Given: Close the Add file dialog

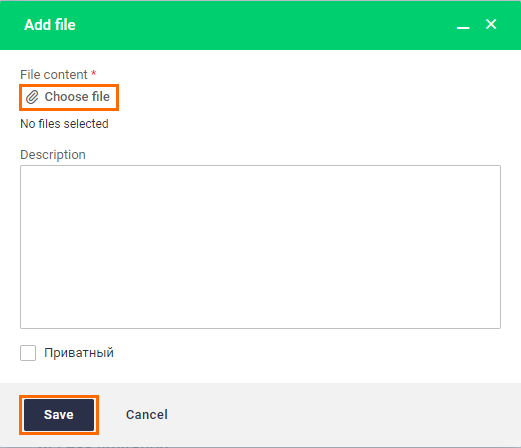Looking at the screenshot, I should pyautogui.click(x=491, y=24).
